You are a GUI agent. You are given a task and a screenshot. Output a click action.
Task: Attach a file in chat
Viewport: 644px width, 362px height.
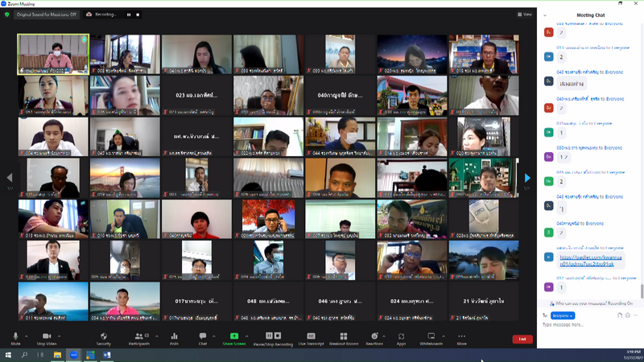click(x=620, y=315)
